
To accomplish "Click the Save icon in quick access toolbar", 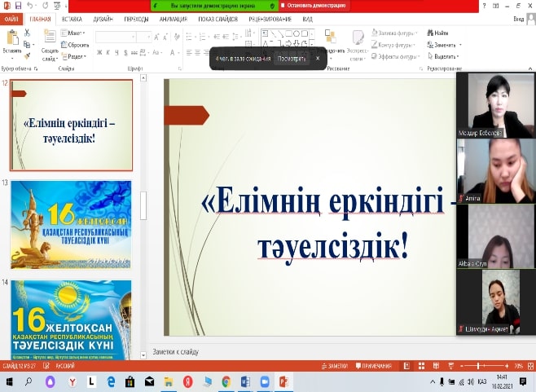I will click(18, 6).
